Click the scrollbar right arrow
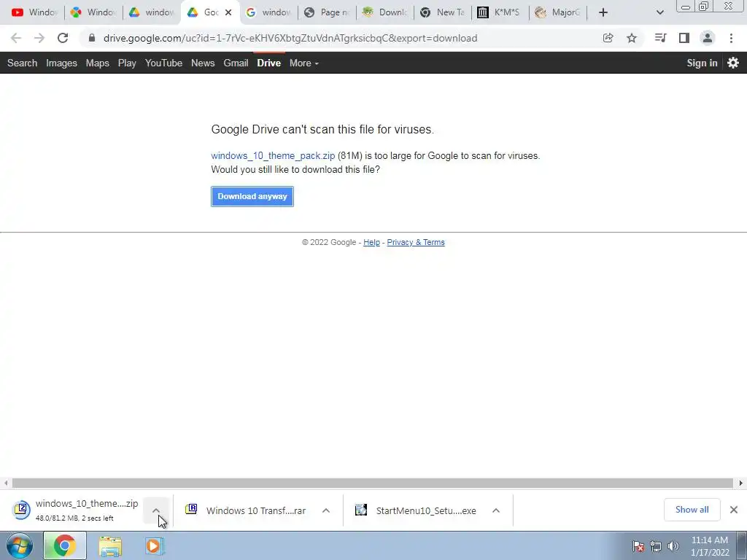Image resolution: width=747 pixels, height=560 pixels. 741,483
